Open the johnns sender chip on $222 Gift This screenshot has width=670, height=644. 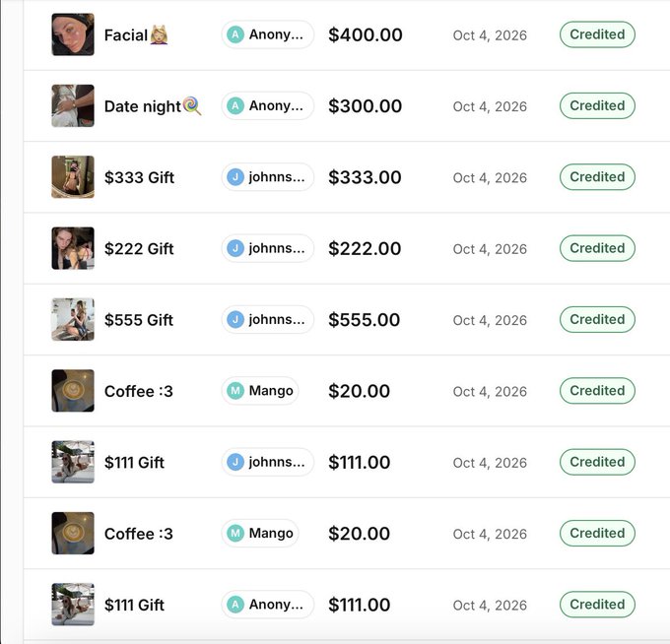(x=267, y=248)
